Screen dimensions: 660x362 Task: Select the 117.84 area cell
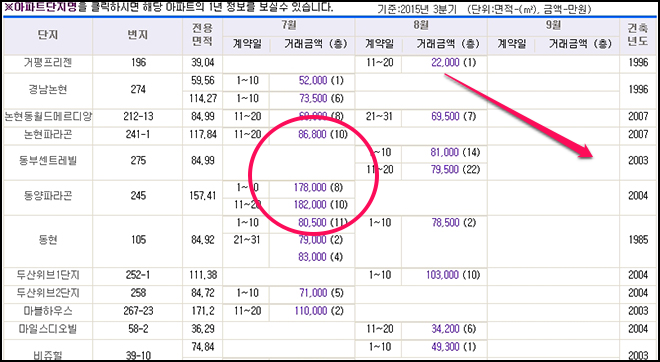(x=202, y=135)
